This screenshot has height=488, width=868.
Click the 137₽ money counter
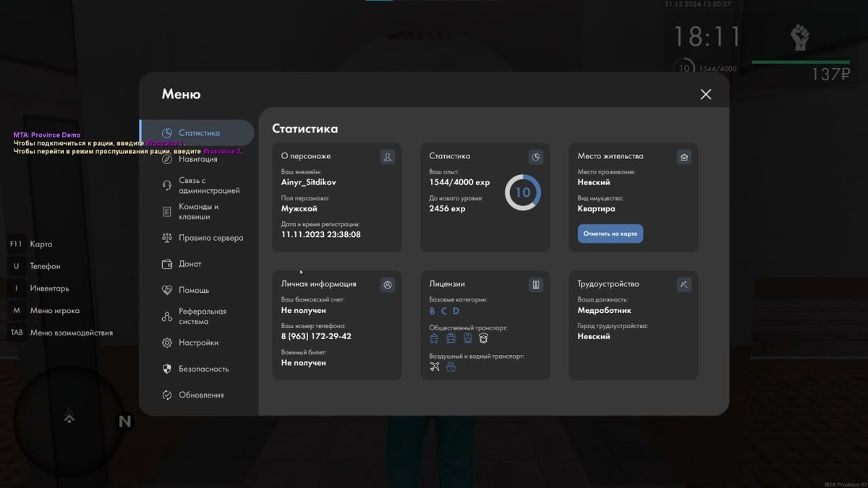[830, 74]
